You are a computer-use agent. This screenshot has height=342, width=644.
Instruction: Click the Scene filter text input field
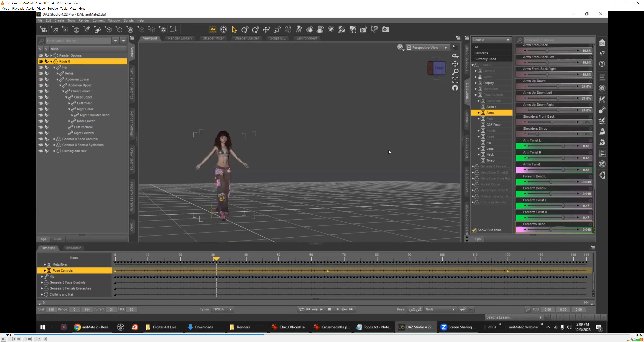(78, 41)
